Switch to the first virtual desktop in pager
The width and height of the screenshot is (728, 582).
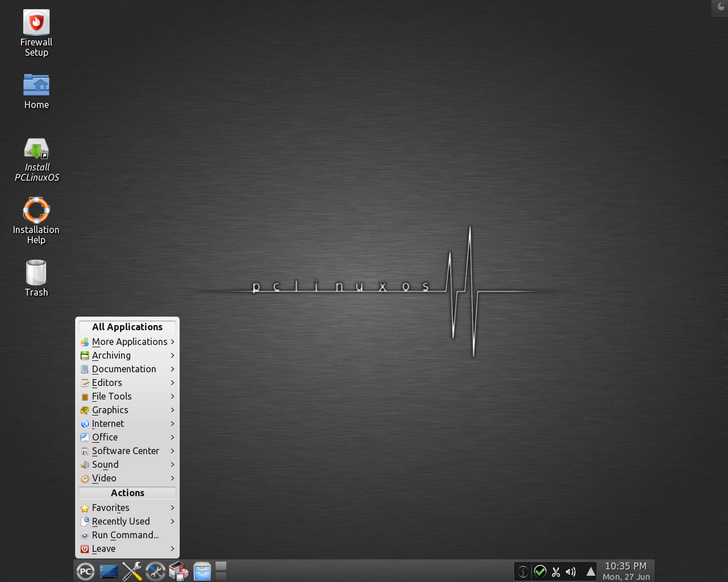221,566
